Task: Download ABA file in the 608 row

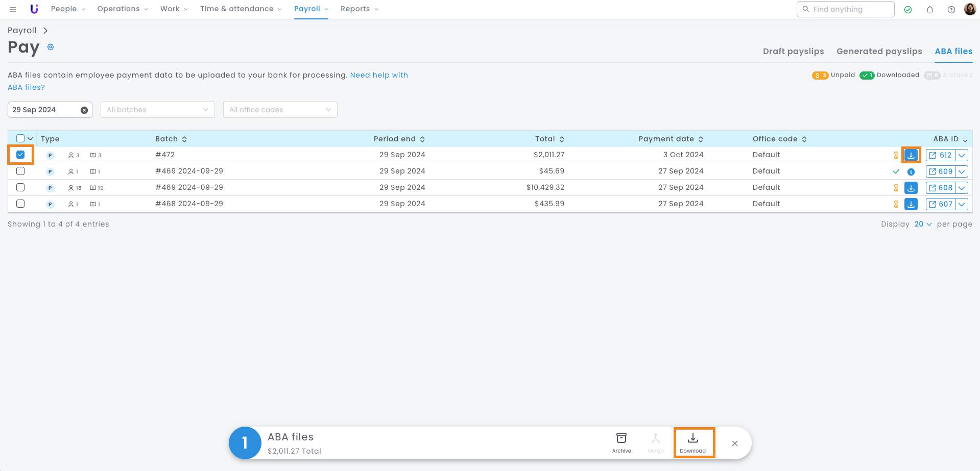Action: click(x=911, y=188)
